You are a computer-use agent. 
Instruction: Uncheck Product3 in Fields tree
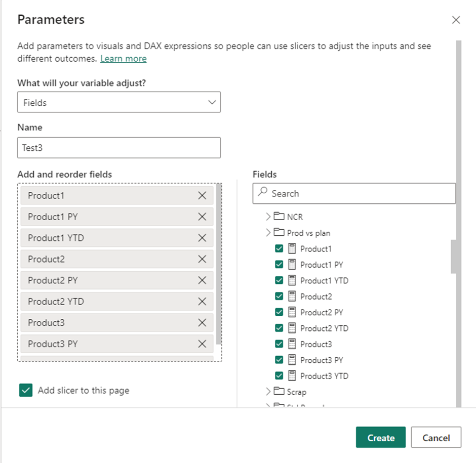279,344
